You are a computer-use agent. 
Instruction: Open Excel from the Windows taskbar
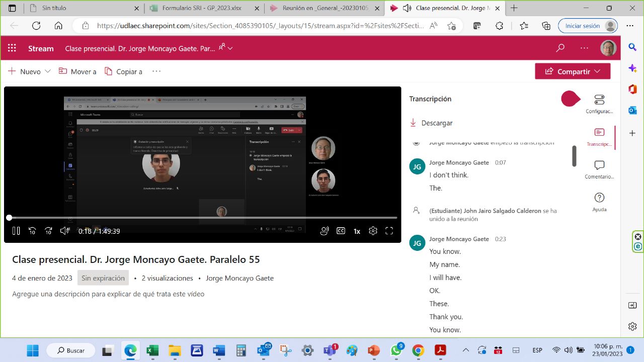click(x=152, y=350)
